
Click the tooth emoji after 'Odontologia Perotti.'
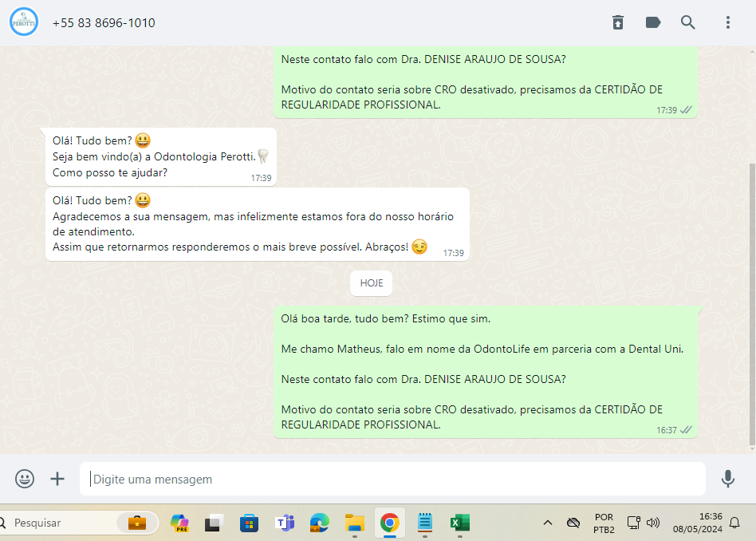coord(263,156)
